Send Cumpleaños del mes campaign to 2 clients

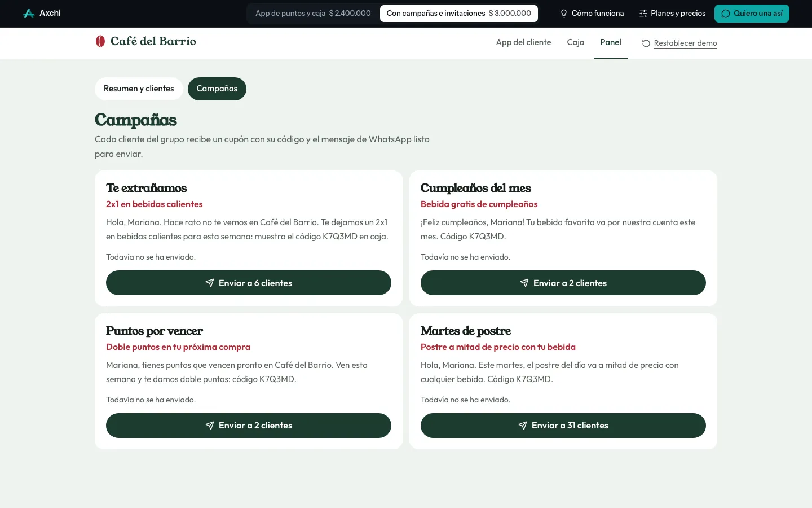tap(563, 283)
